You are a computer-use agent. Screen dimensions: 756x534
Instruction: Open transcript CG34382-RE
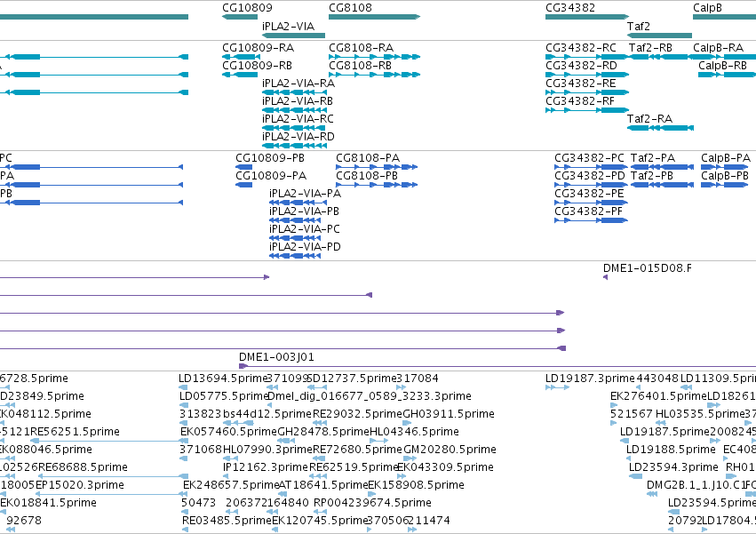[581, 83]
